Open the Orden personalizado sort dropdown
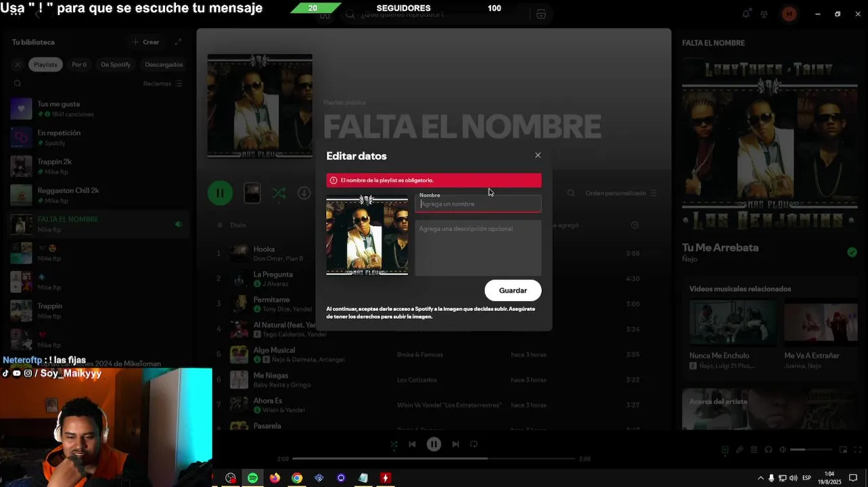The width and height of the screenshot is (868, 487). pyautogui.click(x=621, y=193)
